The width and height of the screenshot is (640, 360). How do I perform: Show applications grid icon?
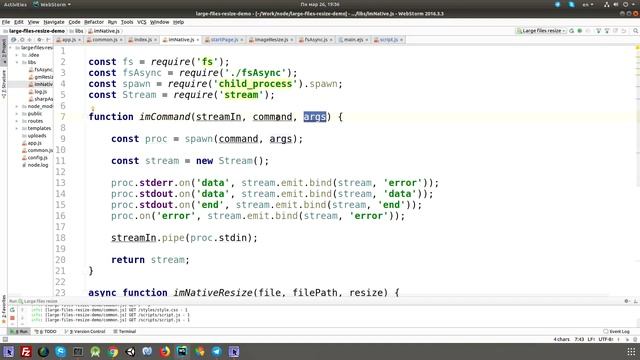(x=631, y=351)
